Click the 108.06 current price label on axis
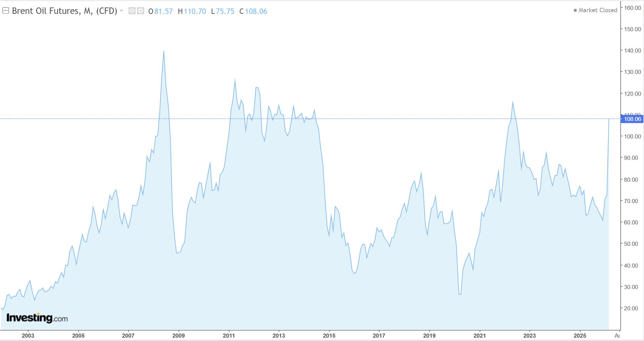644x341 pixels. (x=632, y=119)
